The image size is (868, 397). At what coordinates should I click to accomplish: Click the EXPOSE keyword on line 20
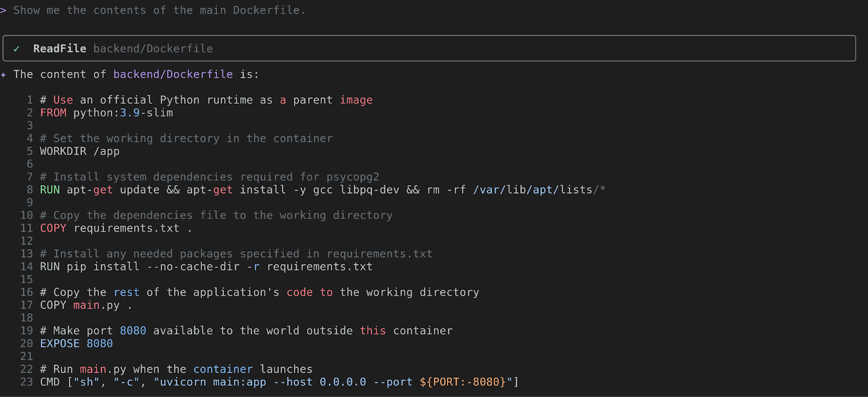(60, 344)
